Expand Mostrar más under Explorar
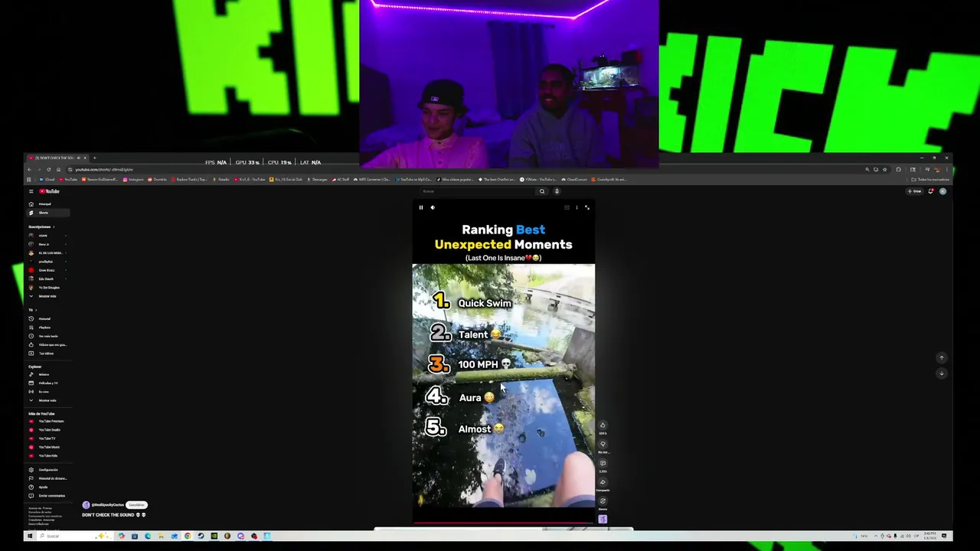 coord(47,400)
